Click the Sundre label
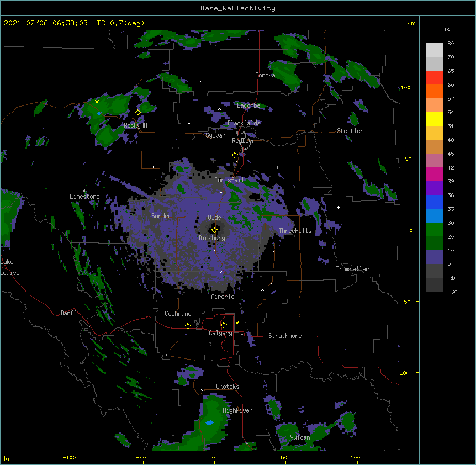This screenshot has width=476, height=465. [x=161, y=216]
